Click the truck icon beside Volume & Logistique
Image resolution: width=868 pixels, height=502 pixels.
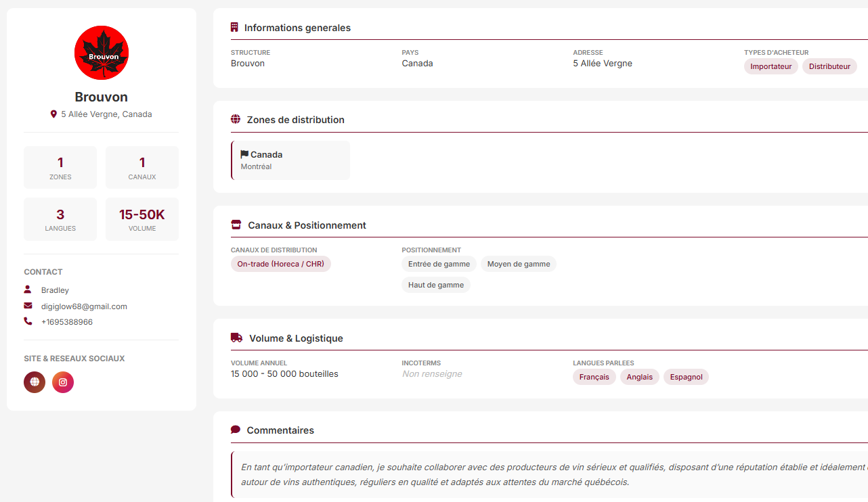236,338
